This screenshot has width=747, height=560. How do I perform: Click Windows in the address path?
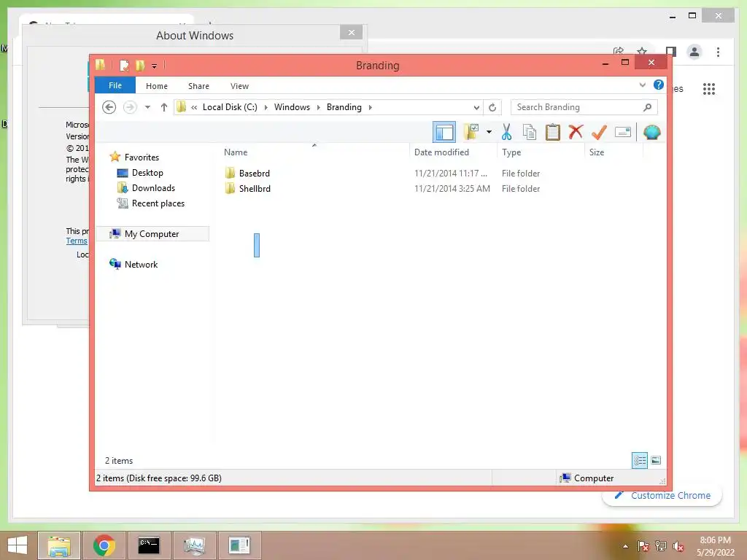[292, 107]
